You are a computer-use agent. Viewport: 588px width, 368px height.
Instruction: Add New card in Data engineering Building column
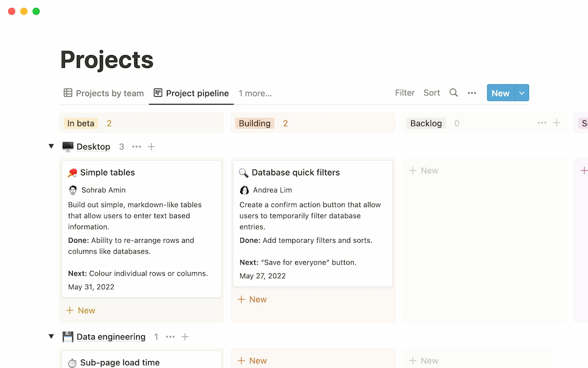click(252, 361)
